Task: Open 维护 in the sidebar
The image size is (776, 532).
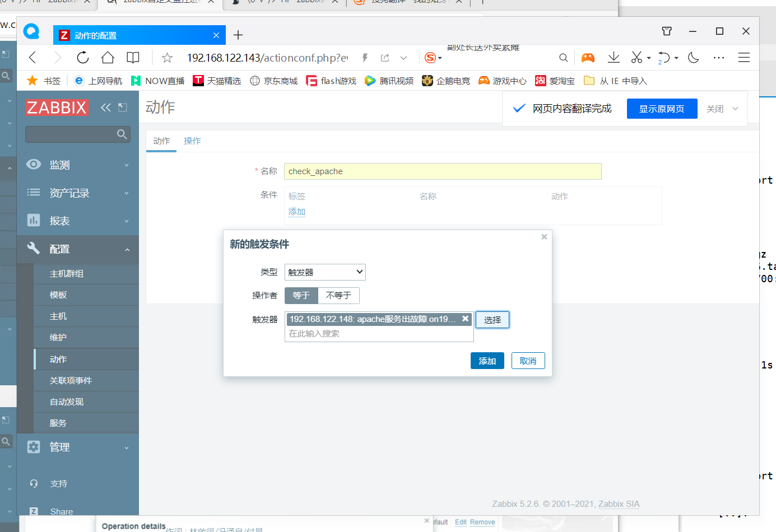Action: click(x=86, y=338)
